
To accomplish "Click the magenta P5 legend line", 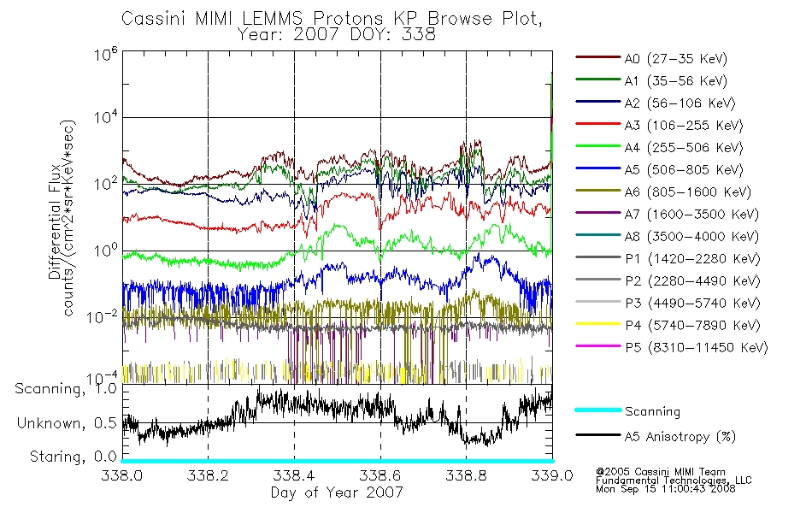I will [x=598, y=346].
